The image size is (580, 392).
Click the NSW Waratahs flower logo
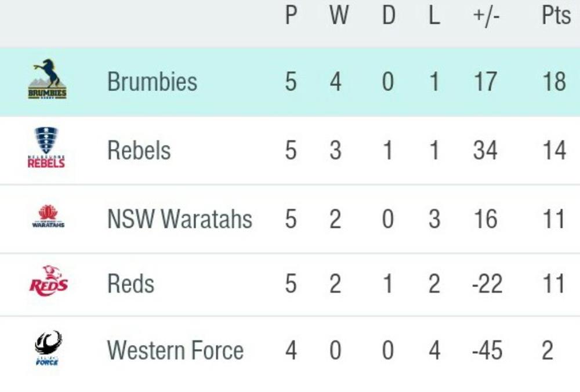pyautogui.click(x=48, y=217)
